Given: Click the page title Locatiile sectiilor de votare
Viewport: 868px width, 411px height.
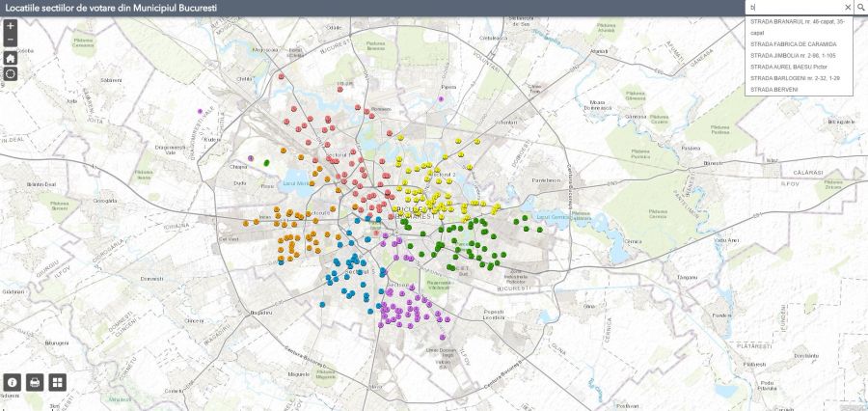Looking at the screenshot, I should coord(111,8).
